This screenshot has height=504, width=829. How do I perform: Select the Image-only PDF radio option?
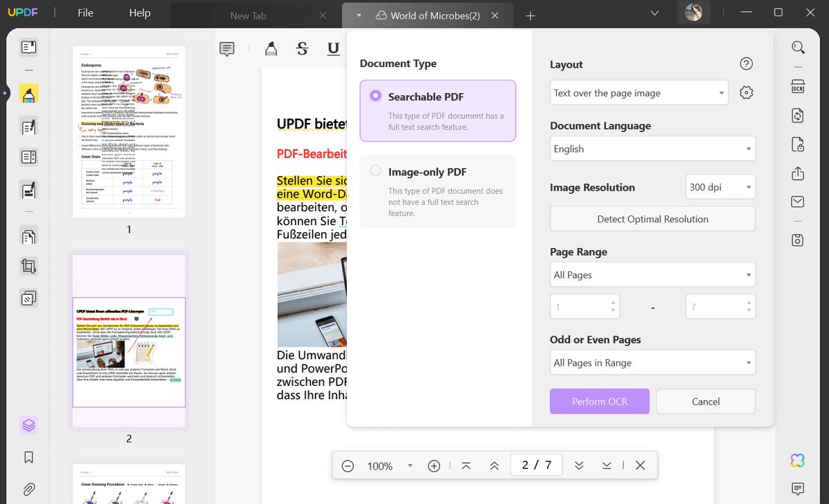click(376, 171)
